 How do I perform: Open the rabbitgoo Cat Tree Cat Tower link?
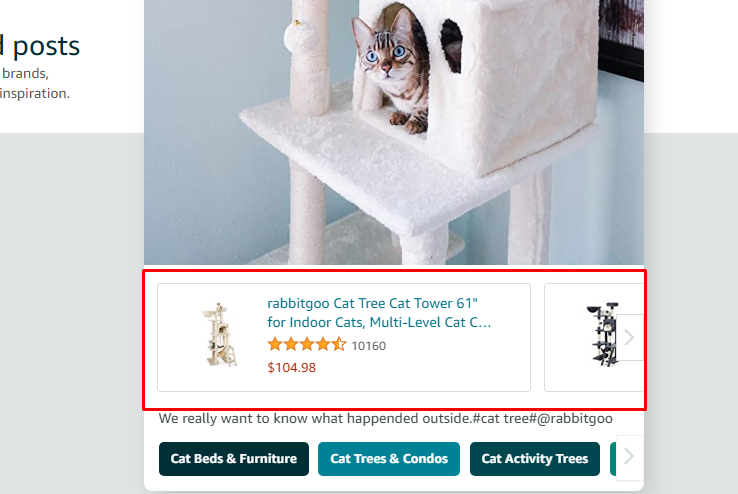(379, 313)
